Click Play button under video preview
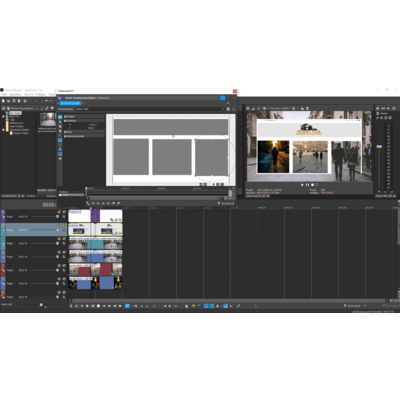400x400 pixels. pyautogui.click(x=302, y=185)
